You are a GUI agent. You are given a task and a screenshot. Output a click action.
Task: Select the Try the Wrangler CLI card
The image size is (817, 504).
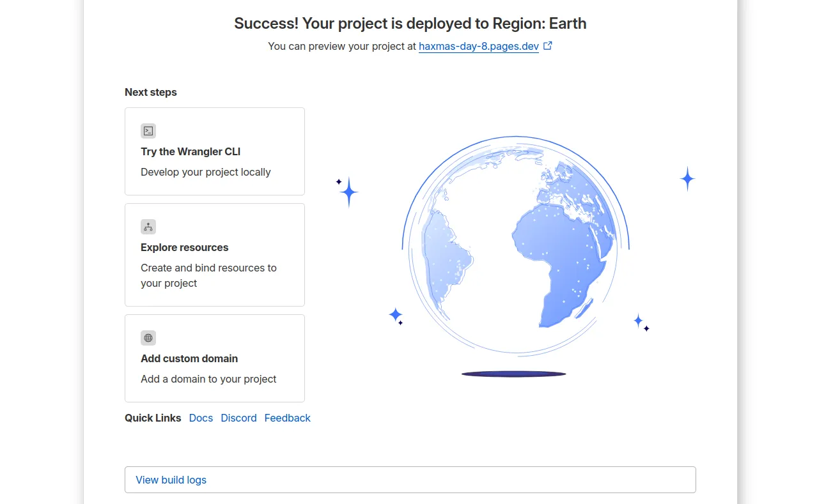tap(214, 151)
